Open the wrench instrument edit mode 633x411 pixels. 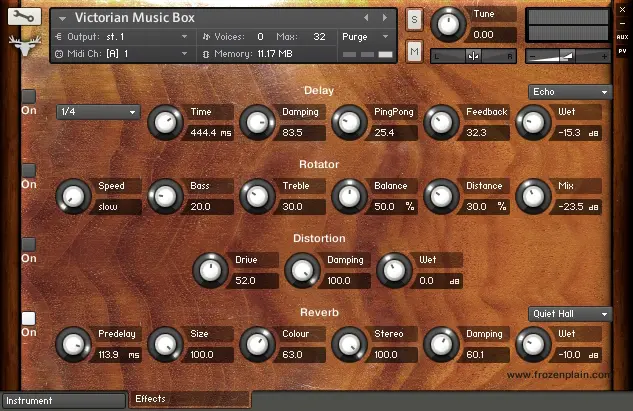[24, 17]
